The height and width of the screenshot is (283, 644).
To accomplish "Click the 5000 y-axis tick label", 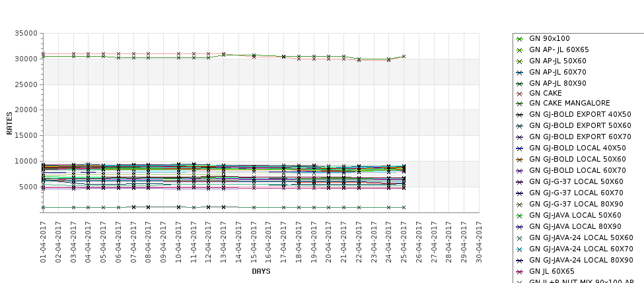I will 28,187.
